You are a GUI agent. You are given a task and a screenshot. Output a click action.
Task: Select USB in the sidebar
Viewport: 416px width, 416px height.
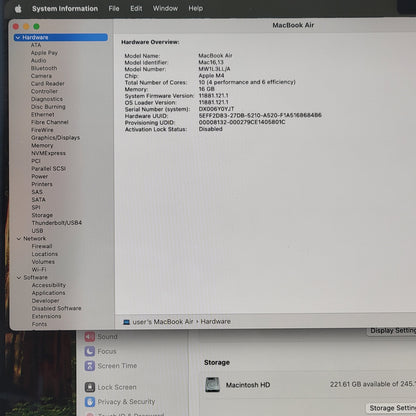(37, 231)
